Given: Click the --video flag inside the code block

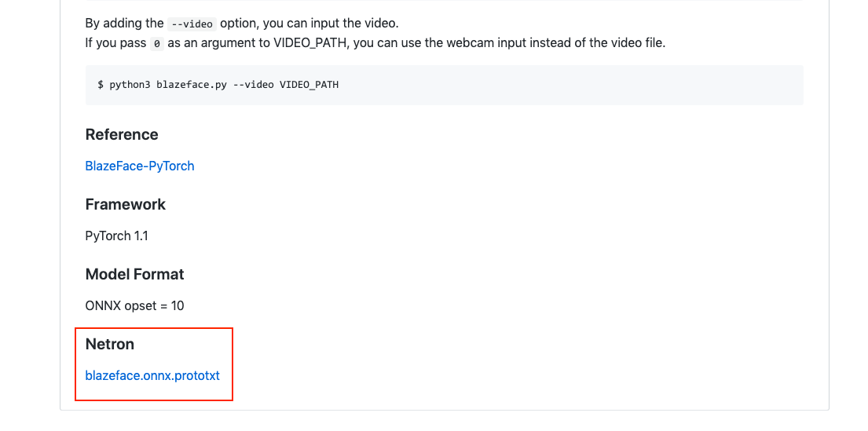Looking at the screenshot, I should (x=253, y=86).
